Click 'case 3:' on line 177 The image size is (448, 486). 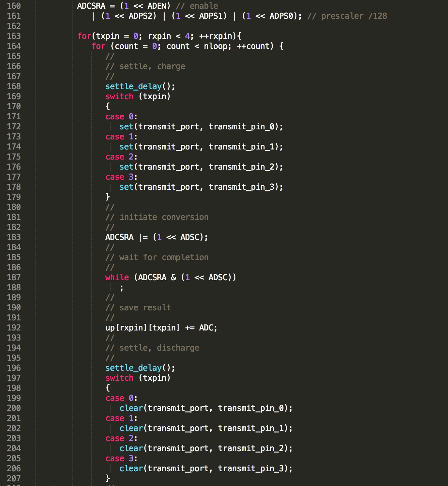coord(121,177)
